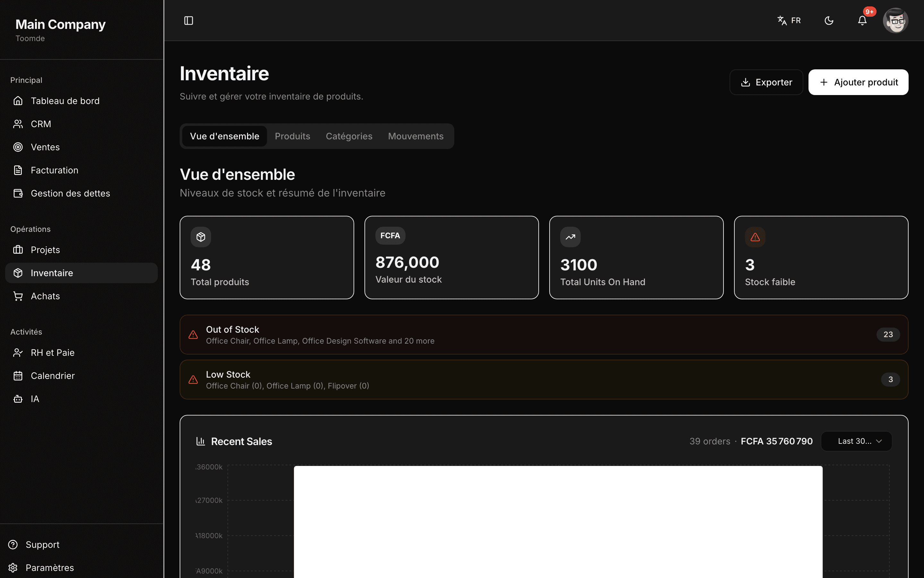Image resolution: width=924 pixels, height=578 pixels.
Task: Click the FCFA 35 760 790 total
Action: (777, 441)
